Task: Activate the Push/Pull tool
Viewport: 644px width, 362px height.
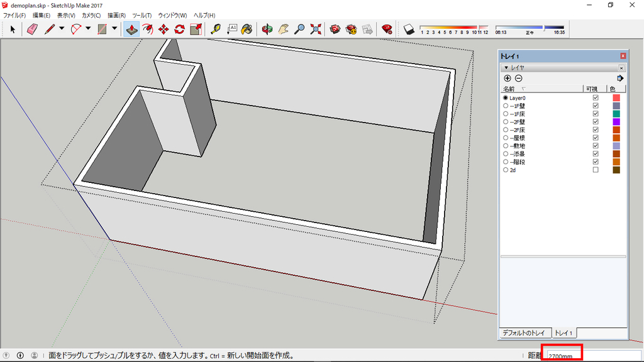Action: click(131, 29)
